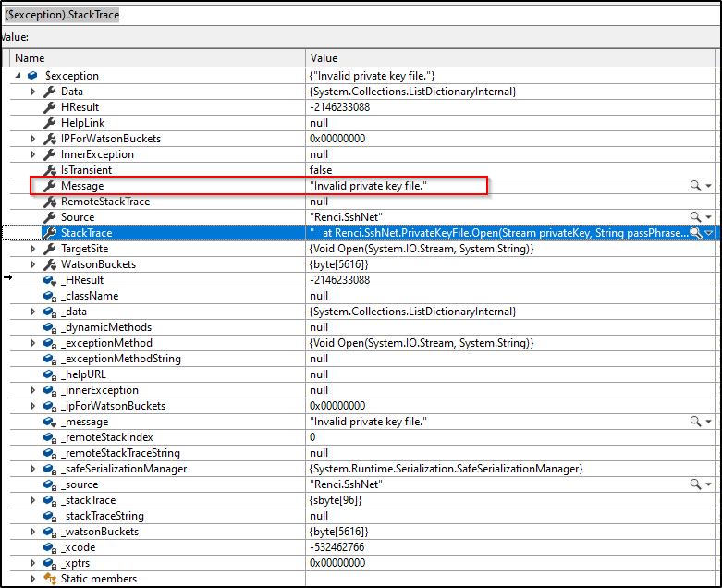Expand the _innerException field
The image size is (722, 588).
pyautogui.click(x=33, y=390)
